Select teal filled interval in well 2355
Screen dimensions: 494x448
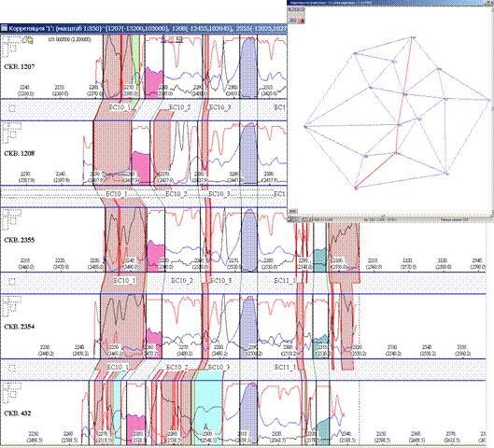pyautogui.click(x=319, y=259)
